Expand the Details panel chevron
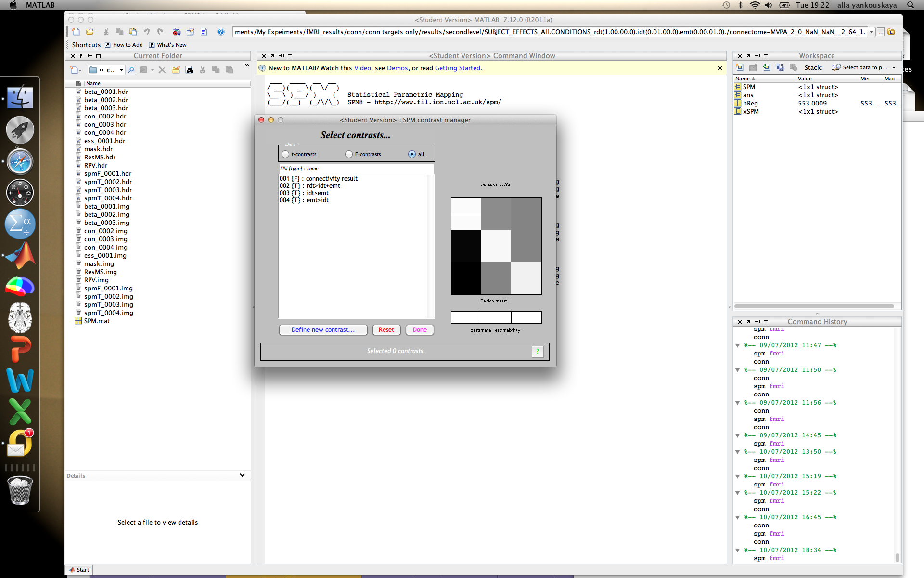 pos(242,475)
